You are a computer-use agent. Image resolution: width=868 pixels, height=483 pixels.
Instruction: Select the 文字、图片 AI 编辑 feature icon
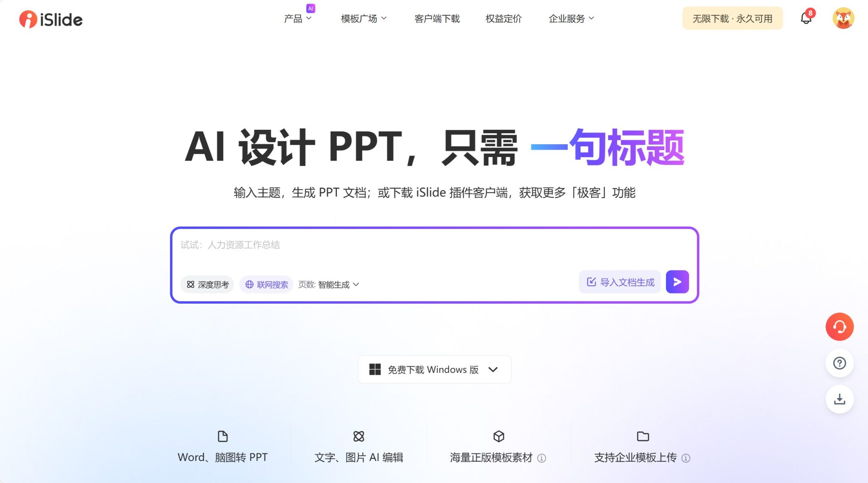pos(359,436)
